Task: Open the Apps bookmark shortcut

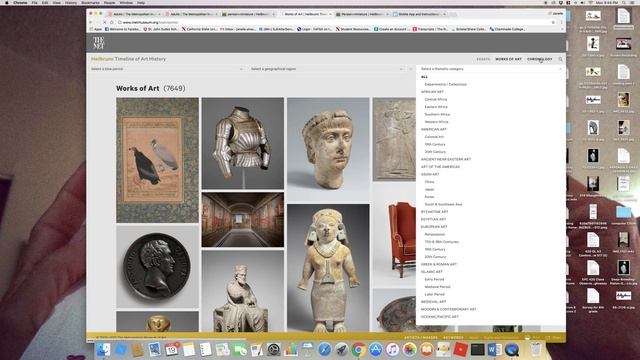Action: click(x=96, y=29)
